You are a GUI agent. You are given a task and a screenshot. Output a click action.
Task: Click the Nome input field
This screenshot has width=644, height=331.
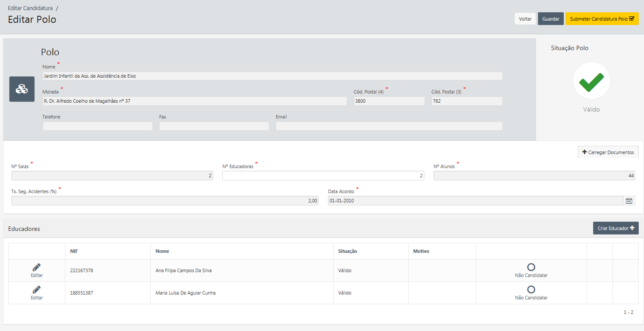click(272, 76)
